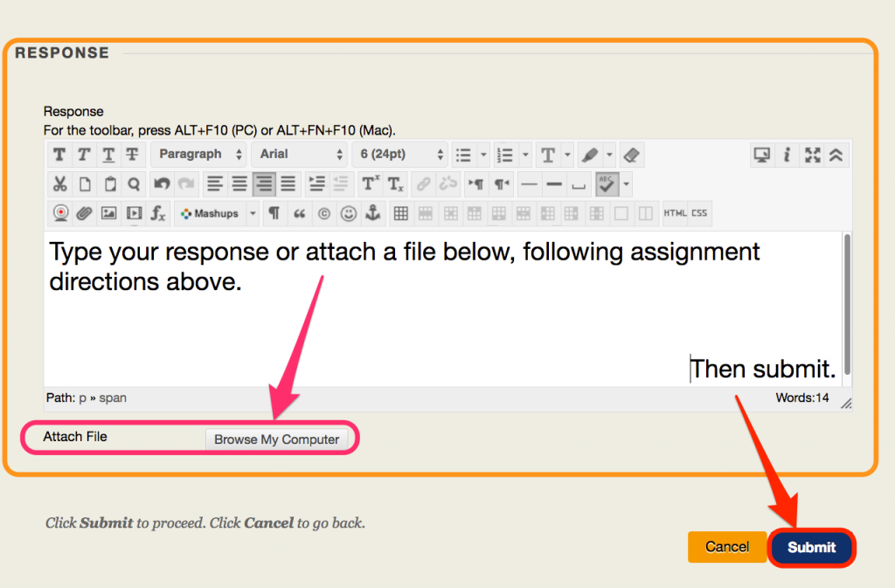This screenshot has height=588, width=895.
Task: Insert numbered list
Action: click(x=506, y=155)
